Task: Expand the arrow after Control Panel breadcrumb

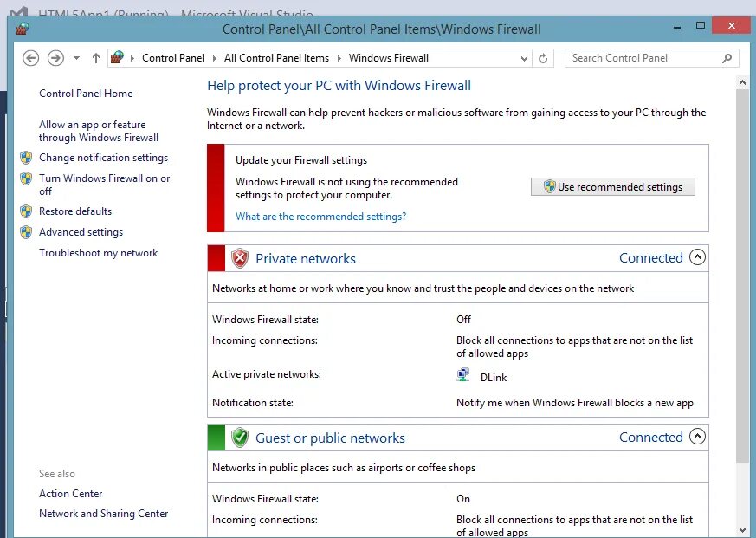Action: click(214, 58)
